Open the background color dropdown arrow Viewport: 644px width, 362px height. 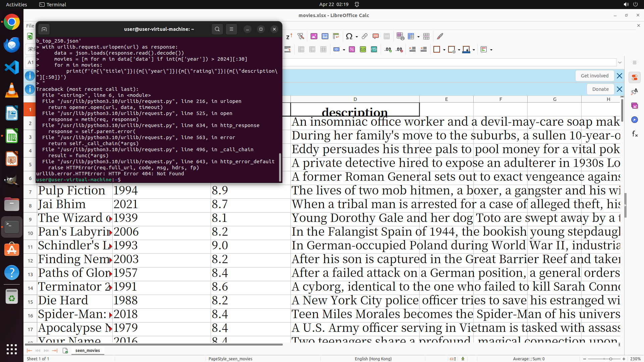point(474,50)
